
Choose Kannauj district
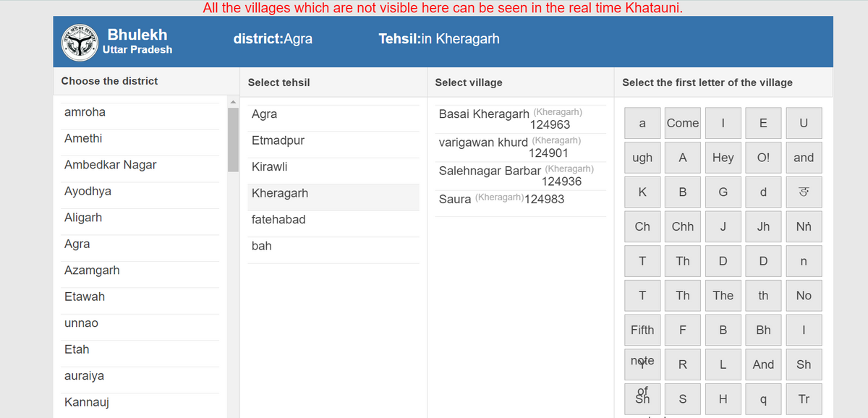[87, 401]
